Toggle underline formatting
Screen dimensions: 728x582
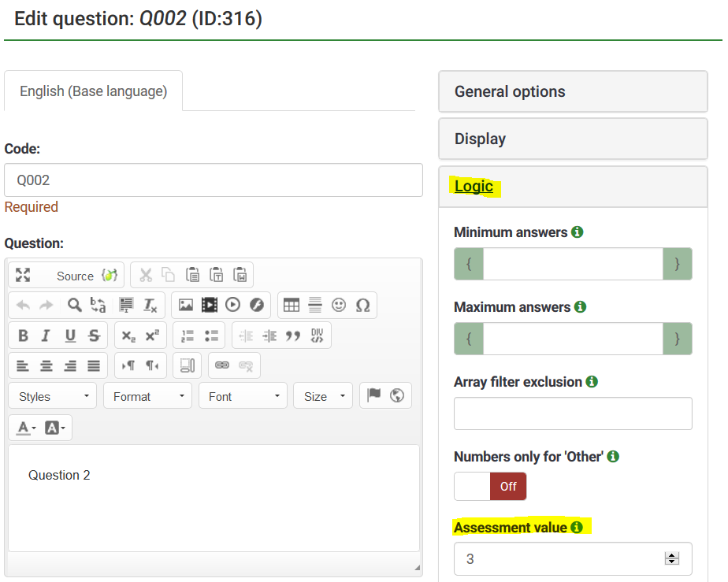click(69, 335)
